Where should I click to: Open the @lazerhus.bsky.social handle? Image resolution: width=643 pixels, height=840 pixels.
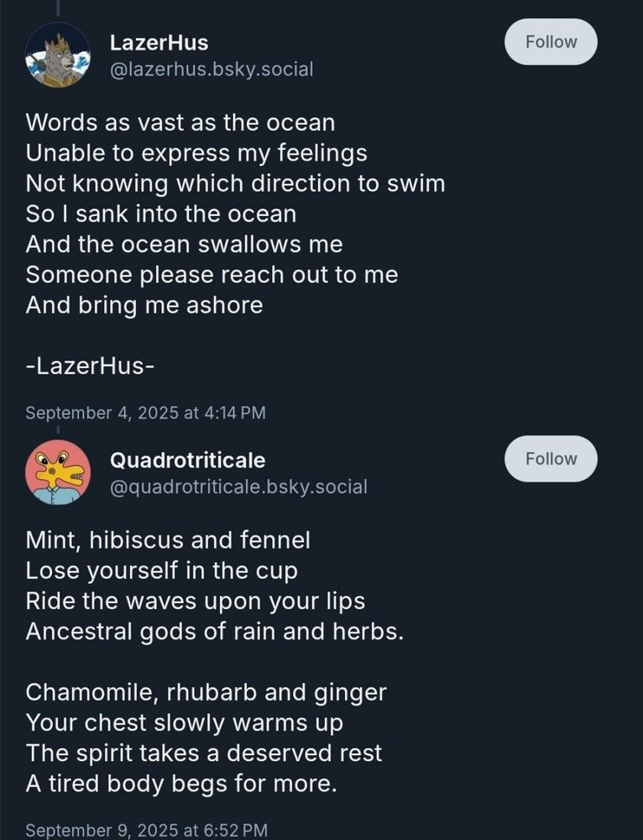212,70
